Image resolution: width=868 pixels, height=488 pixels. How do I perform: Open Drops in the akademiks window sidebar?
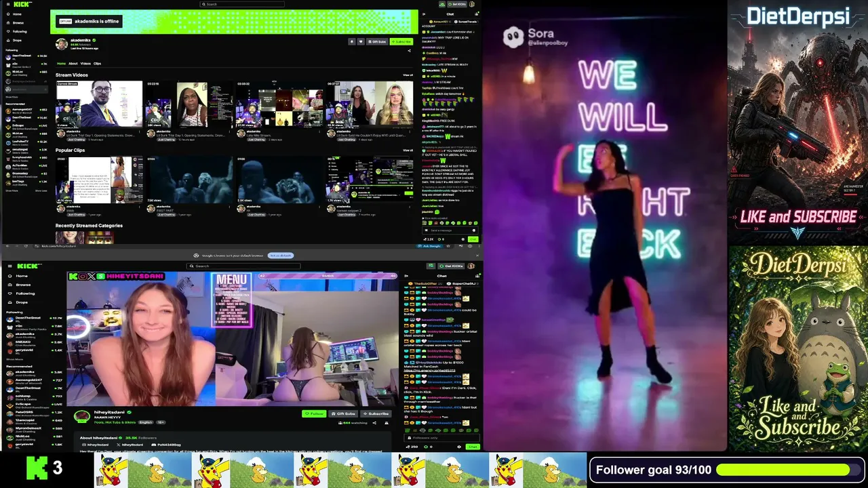16,40
